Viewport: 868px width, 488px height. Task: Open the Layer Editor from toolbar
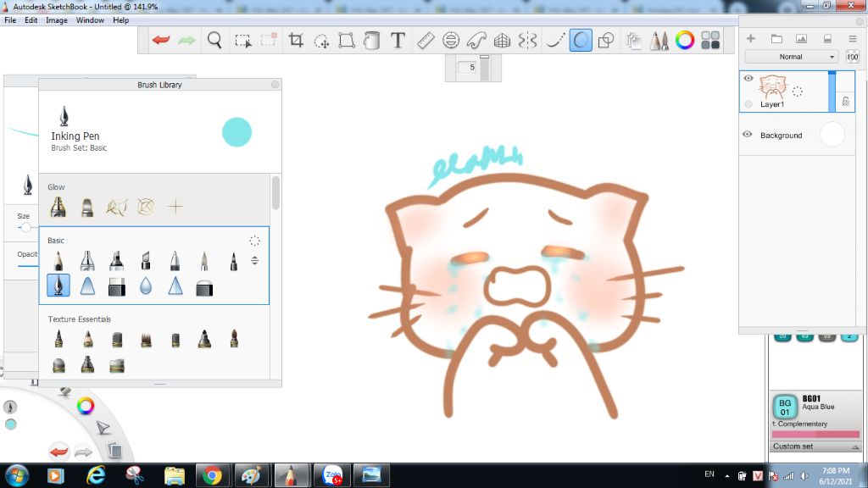pos(633,41)
